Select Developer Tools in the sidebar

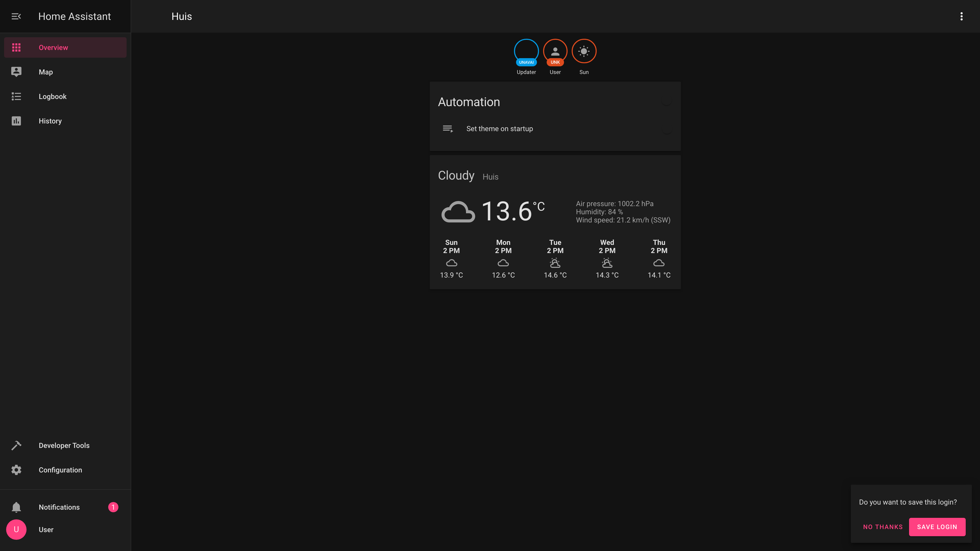[65, 445]
